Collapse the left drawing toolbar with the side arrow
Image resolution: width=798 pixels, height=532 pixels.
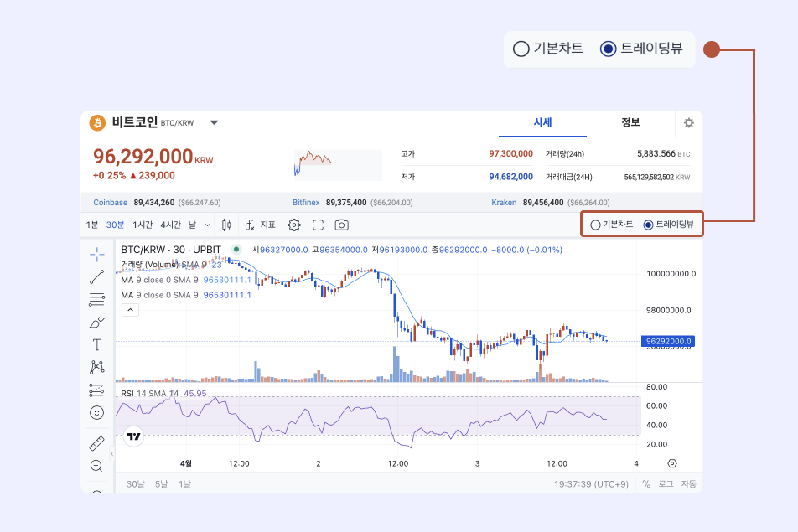(x=112, y=454)
